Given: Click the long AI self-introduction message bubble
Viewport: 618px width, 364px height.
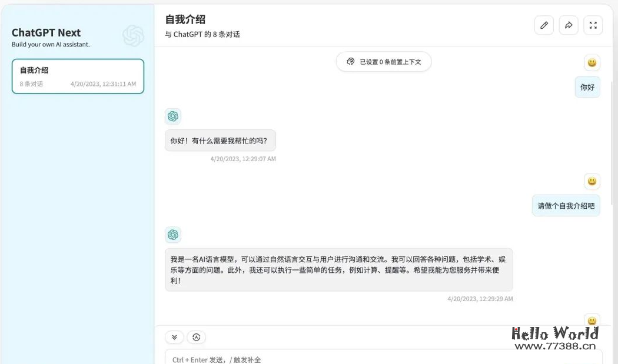Looking at the screenshot, I should tap(339, 270).
